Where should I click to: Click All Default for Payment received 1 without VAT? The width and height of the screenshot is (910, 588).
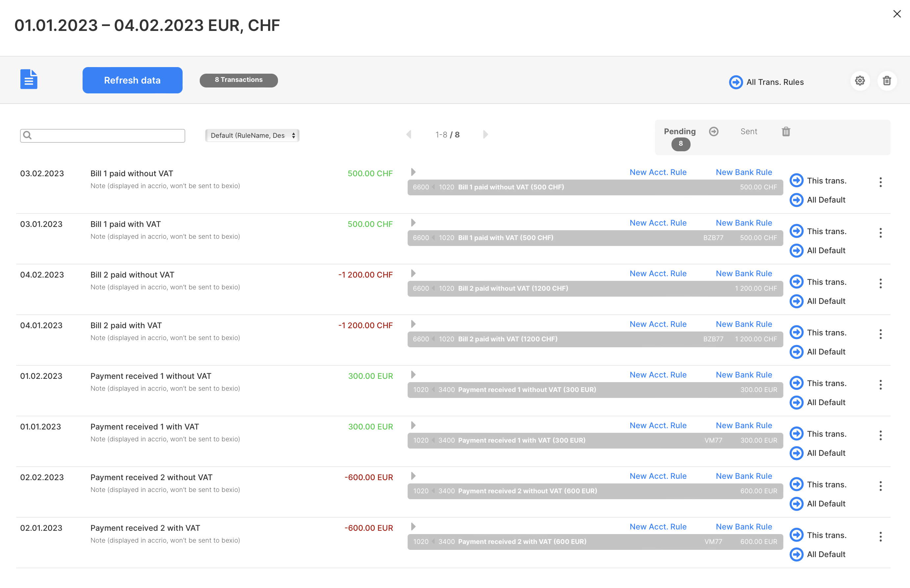point(818,403)
